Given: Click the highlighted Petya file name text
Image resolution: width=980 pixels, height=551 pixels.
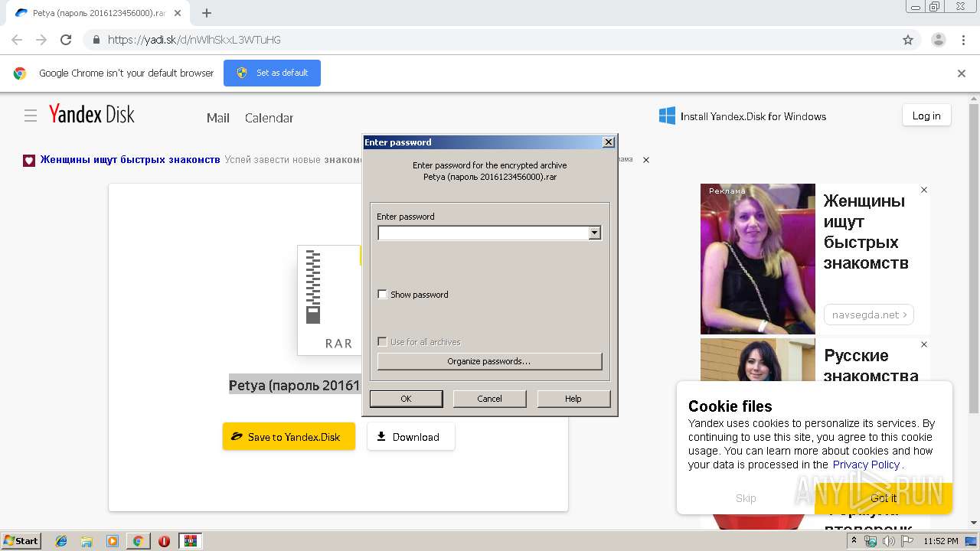Looking at the screenshot, I should coord(295,386).
